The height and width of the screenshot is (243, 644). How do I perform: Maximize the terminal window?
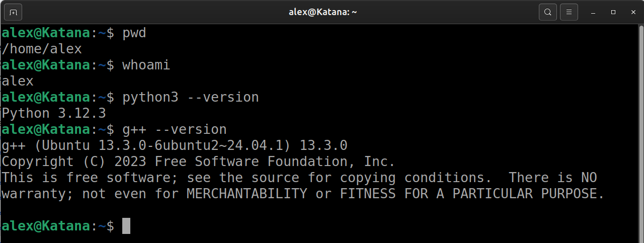(613, 12)
